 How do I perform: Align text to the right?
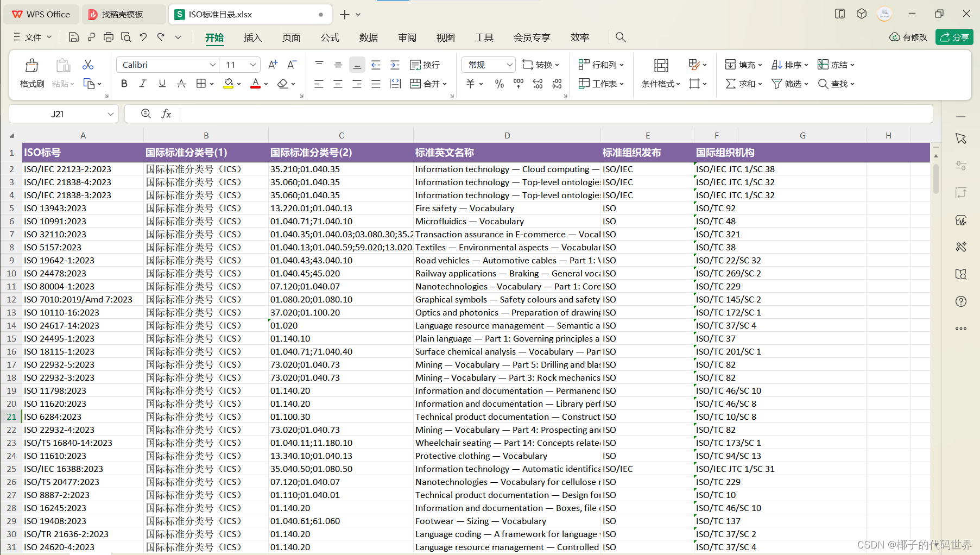(x=357, y=84)
